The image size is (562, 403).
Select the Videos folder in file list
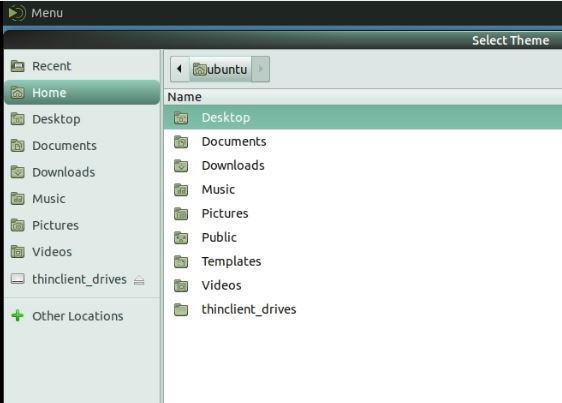[x=363, y=285]
